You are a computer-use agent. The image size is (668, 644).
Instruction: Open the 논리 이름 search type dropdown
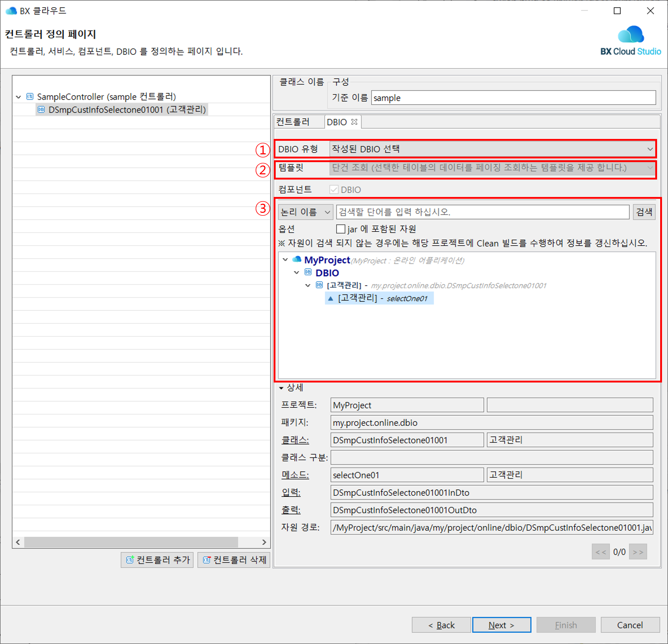click(305, 212)
